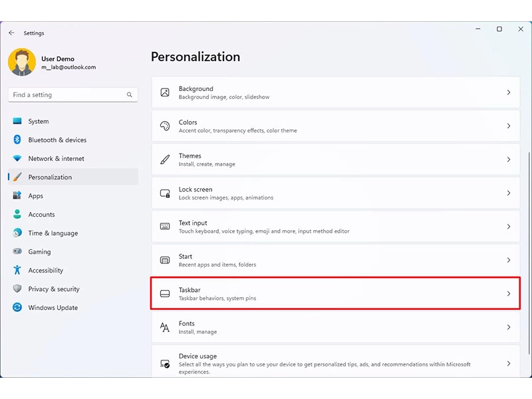Click the Find a setting search box
This screenshot has height=399, width=532.
pos(72,94)
